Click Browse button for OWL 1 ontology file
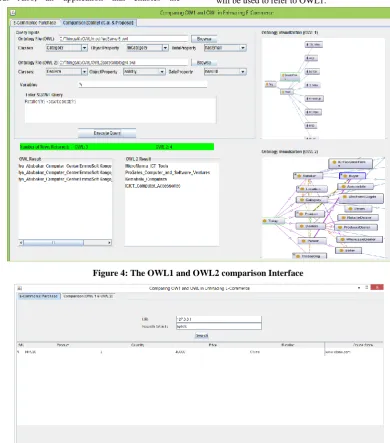The height and width of the screenshot is (443, 390). [204, 39]
